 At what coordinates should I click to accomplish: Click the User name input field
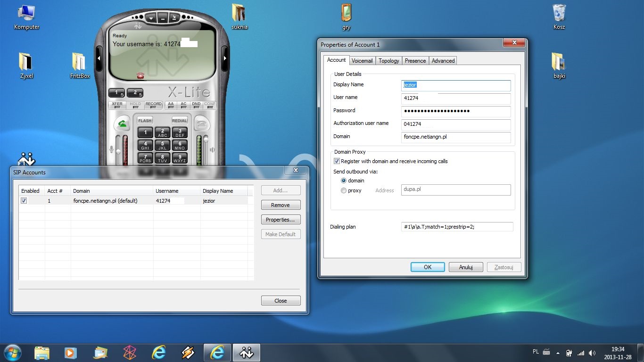456,99
